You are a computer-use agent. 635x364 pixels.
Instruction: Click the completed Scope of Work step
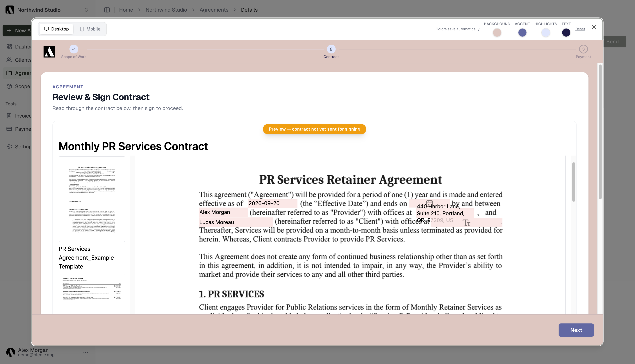coord(74,49)
